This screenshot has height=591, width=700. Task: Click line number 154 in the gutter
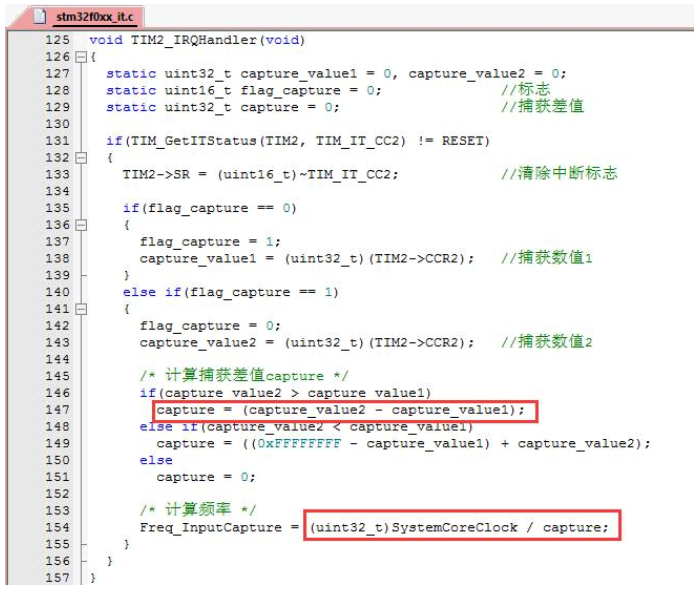58,528
